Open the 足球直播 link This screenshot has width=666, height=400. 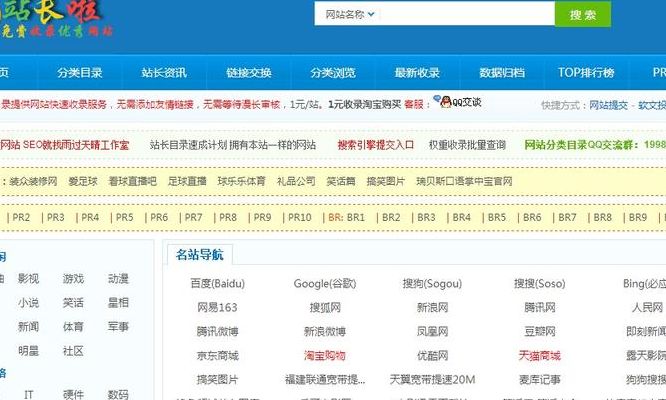[x=187, y=181]
